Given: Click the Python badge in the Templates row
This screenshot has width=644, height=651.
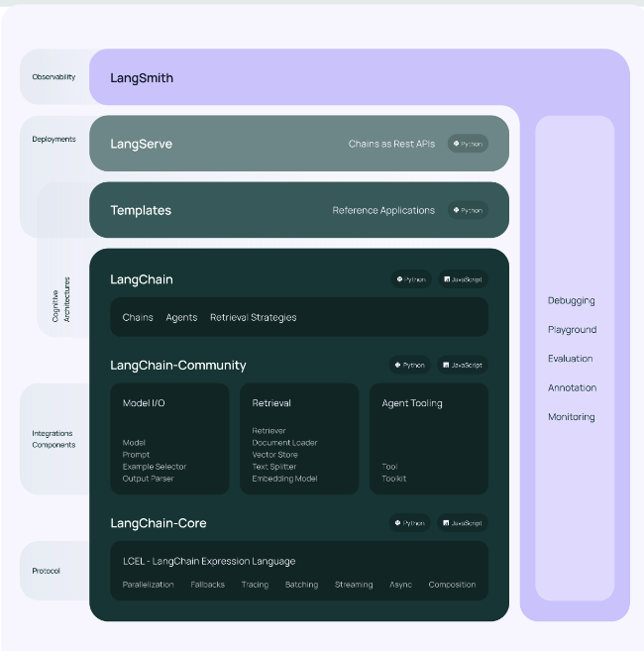Looking at the screenshot, I should click(x=468, y=210).
